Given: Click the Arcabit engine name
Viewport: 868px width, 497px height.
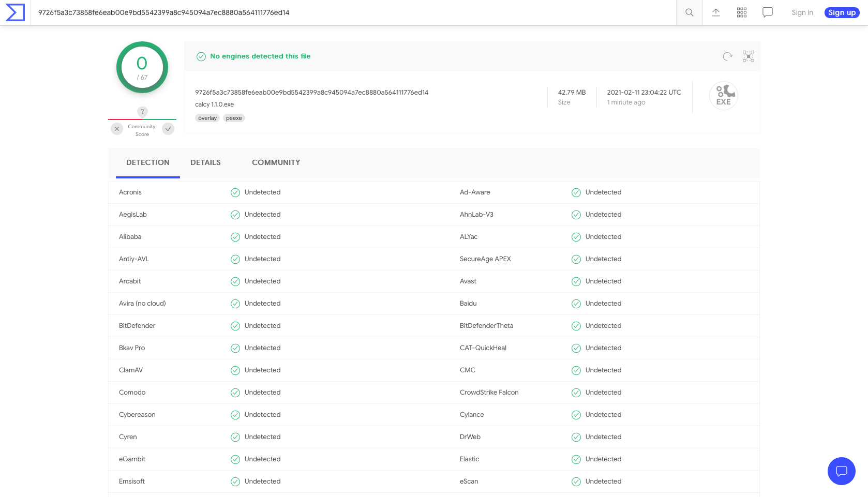Looking at the screenshot, I should [x=130, y=281].
